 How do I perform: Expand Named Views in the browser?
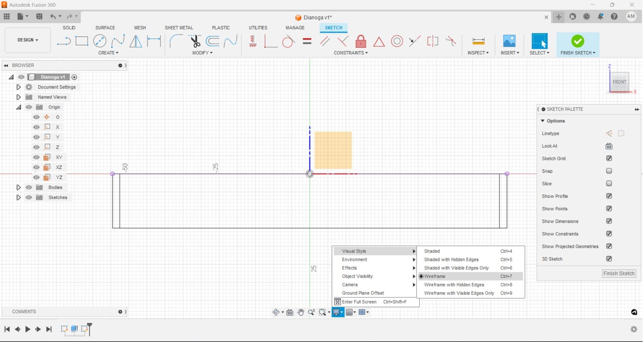18,97
